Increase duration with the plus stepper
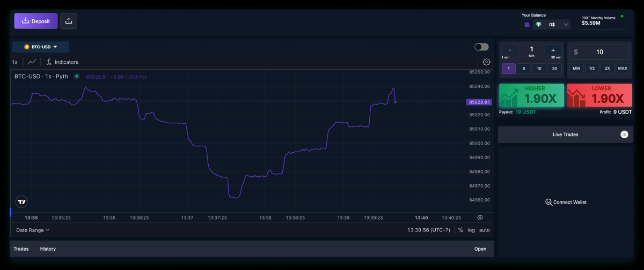 (553, 50)
